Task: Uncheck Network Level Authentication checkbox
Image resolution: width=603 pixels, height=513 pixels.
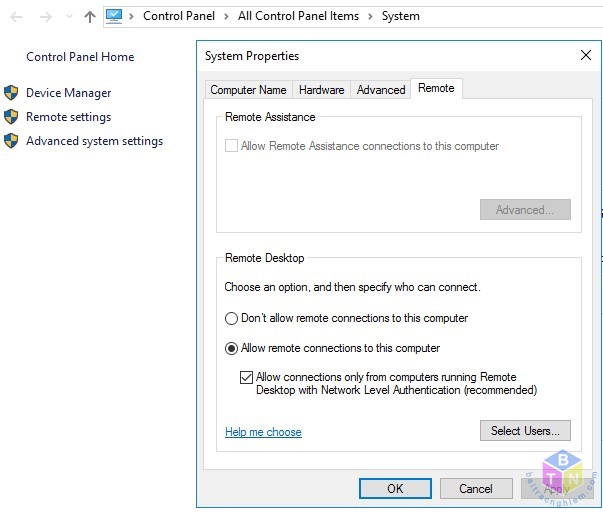Action: click(x=246, y=378)
